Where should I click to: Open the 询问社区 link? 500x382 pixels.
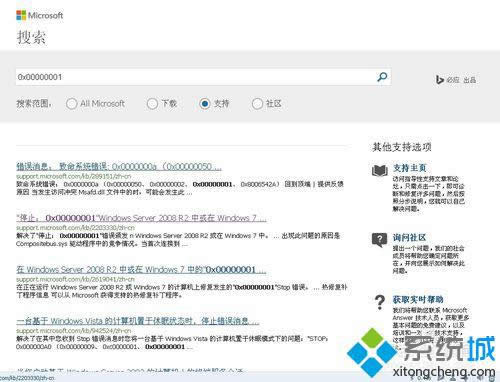click(409, 237)
